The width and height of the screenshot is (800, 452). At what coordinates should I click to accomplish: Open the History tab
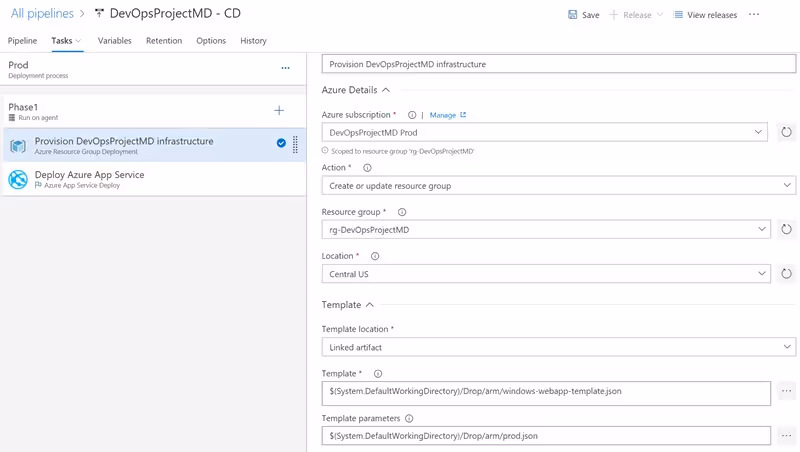[x=254, y=41]
